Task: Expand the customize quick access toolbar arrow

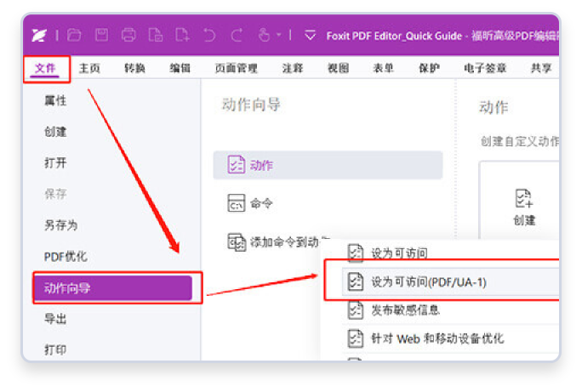Action: tap(310, 36)
